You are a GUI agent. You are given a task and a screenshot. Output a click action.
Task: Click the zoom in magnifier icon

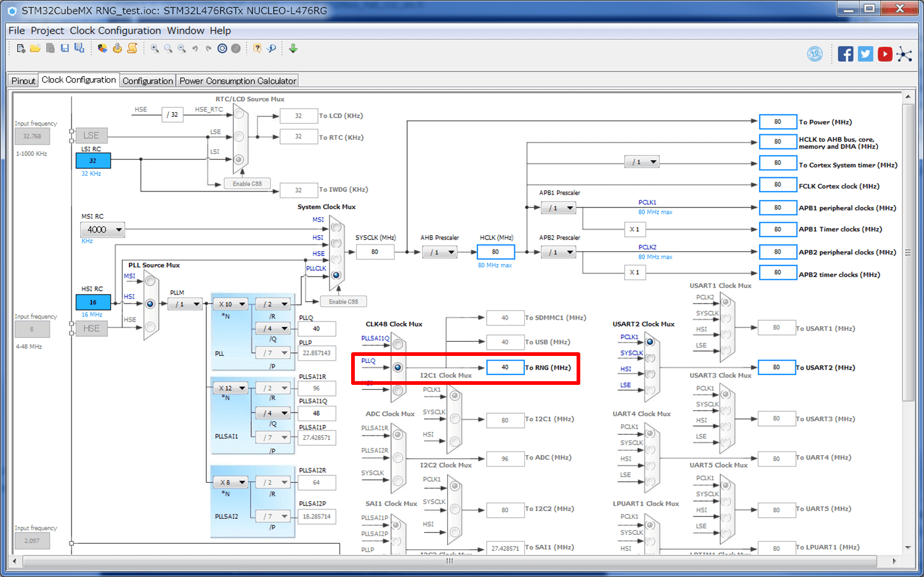click(x=155, y=49)
